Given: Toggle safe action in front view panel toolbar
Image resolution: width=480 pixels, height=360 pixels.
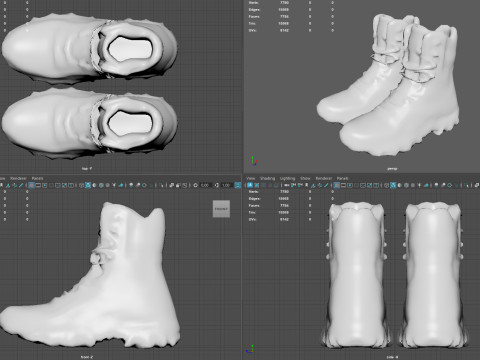Looking at the screenshot, I should [64, 185].
